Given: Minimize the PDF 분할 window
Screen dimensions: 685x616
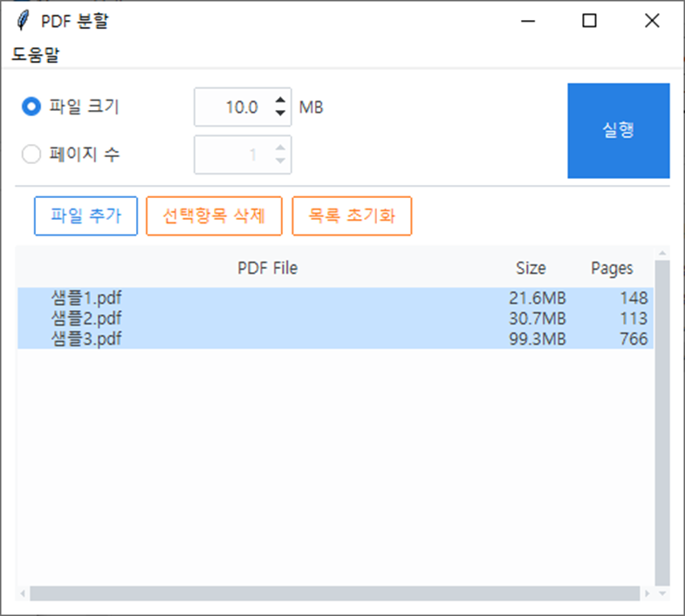Looking at the screenshot, I should point(528,21).
